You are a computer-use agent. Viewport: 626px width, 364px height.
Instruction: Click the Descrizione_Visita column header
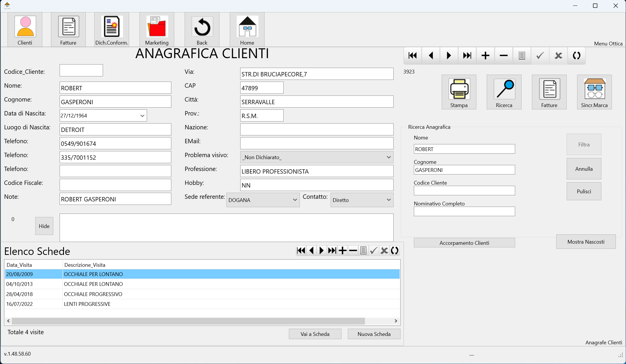click(231, 265)
